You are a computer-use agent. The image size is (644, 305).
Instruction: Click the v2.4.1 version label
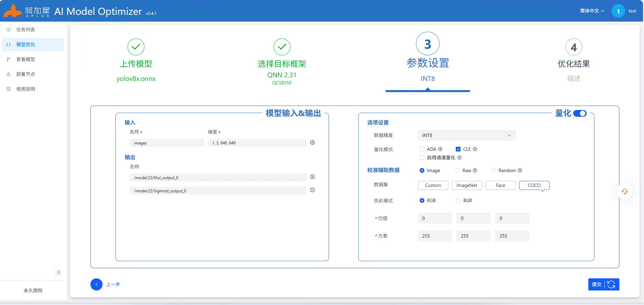coord(151,13)
